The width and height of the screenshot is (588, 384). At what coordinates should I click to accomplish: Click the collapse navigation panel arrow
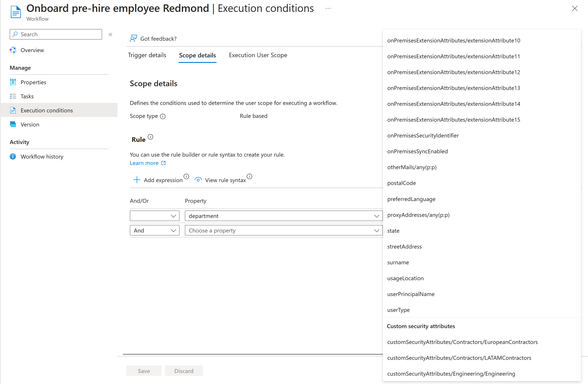[111, 34]
